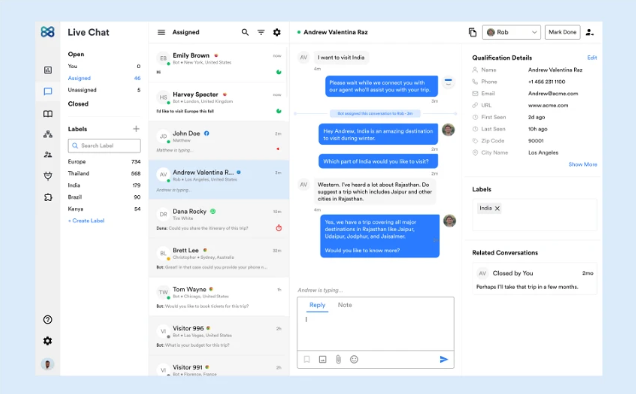This screenshot has width=636, height=394.
Task: Click Show More under Qualification Details
Action: click(582, 164)
